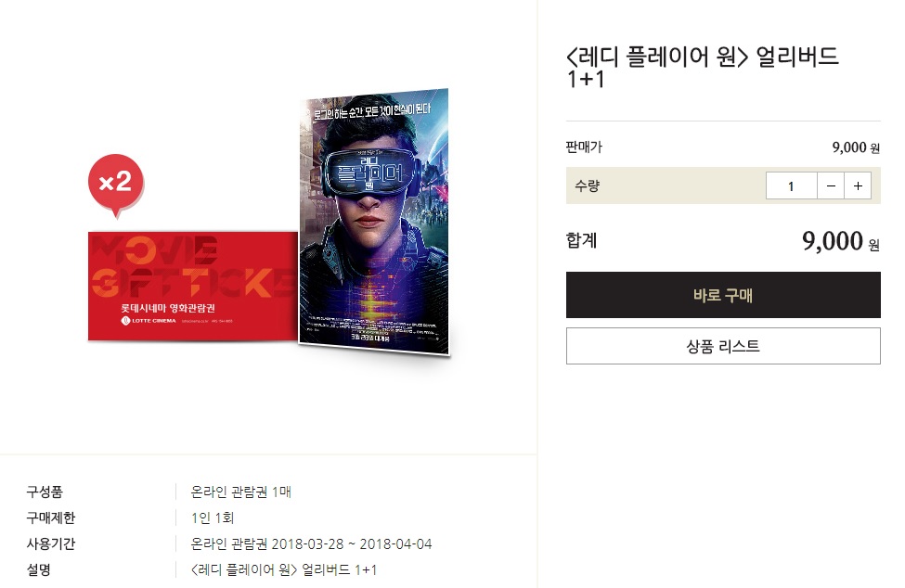Click the 구성품 row label

click(45, 492)
